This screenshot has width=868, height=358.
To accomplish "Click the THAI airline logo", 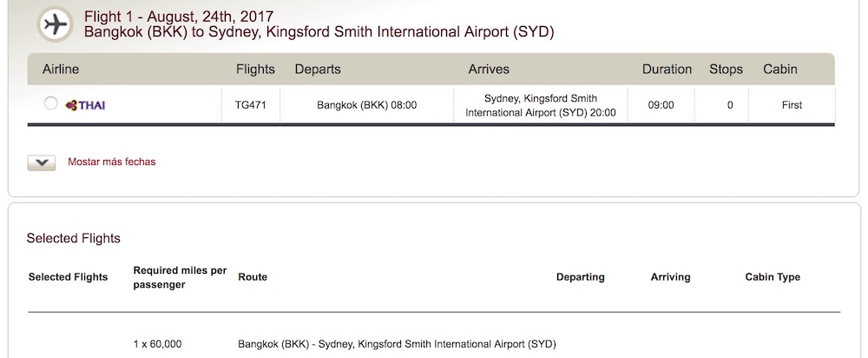I will [x=85, y=105].
